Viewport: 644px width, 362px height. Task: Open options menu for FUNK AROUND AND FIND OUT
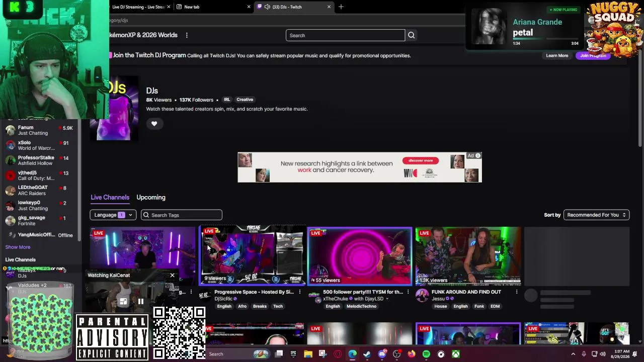pos(517,292)
